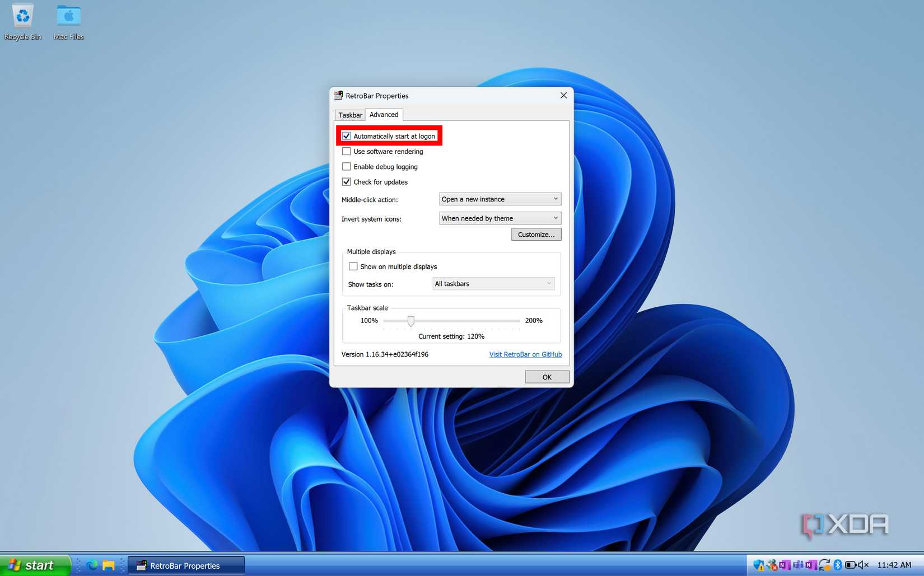Open the Windows Security tray icon

pos(758,565)
